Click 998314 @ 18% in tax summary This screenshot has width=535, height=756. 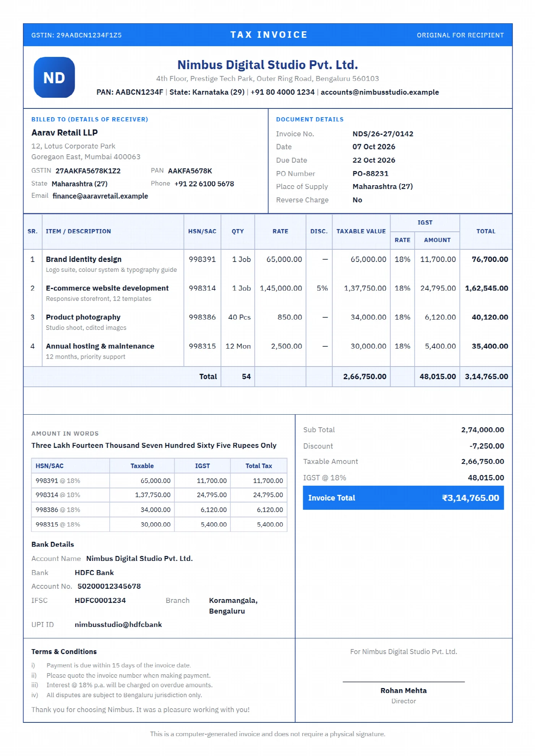tap(58, 495)
